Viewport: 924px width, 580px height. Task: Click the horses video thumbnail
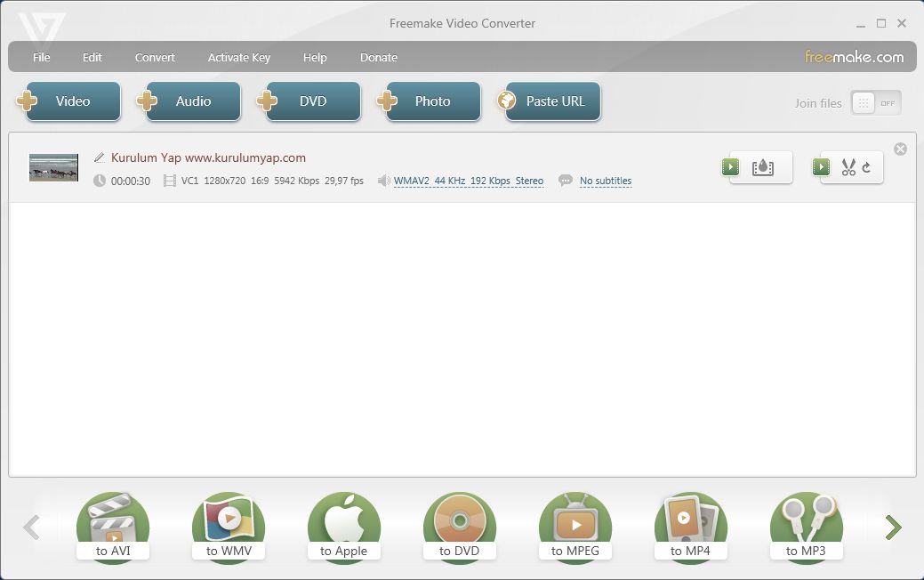pyautogui.click(x=53, y=167)
